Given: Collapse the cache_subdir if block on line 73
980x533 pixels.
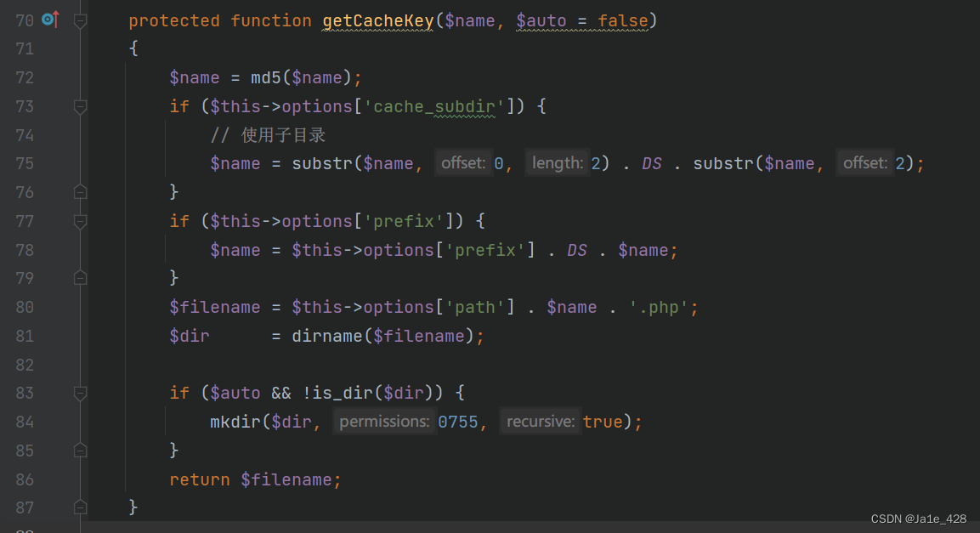Looking at the screenshot, I should pos(80,107).
